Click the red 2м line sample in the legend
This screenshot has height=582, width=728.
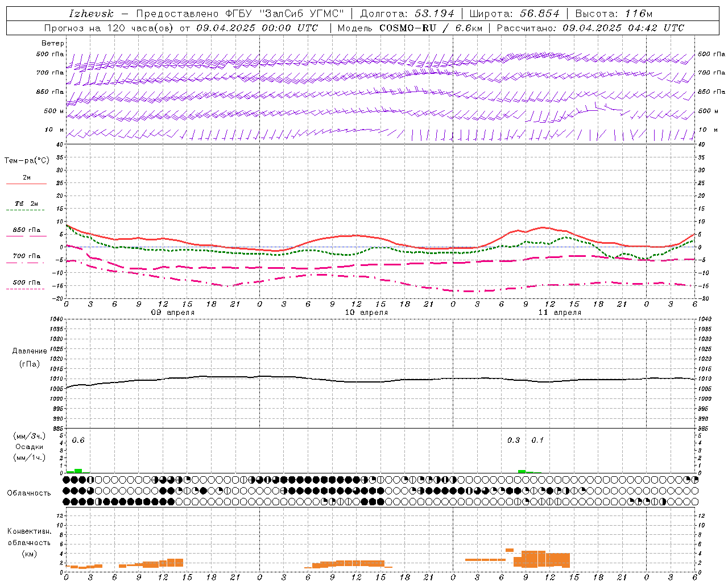[x=26, y=184]
